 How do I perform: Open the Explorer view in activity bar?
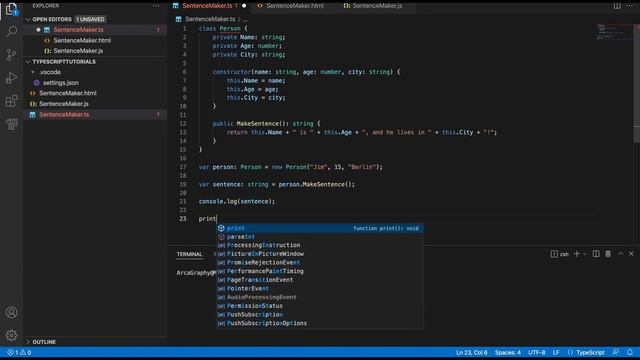point(11,9)
